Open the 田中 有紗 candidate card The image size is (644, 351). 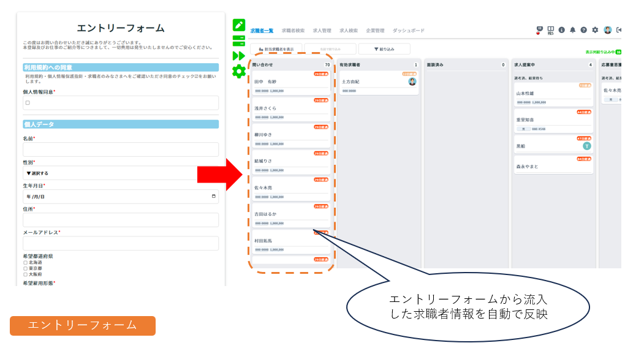tap(291, 83)
